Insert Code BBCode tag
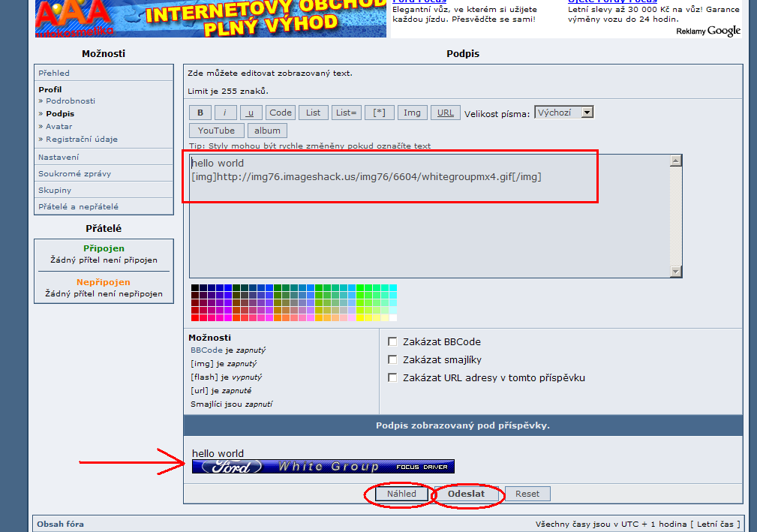757x532 pixels. pyautogui.click(x=281, y=113)
